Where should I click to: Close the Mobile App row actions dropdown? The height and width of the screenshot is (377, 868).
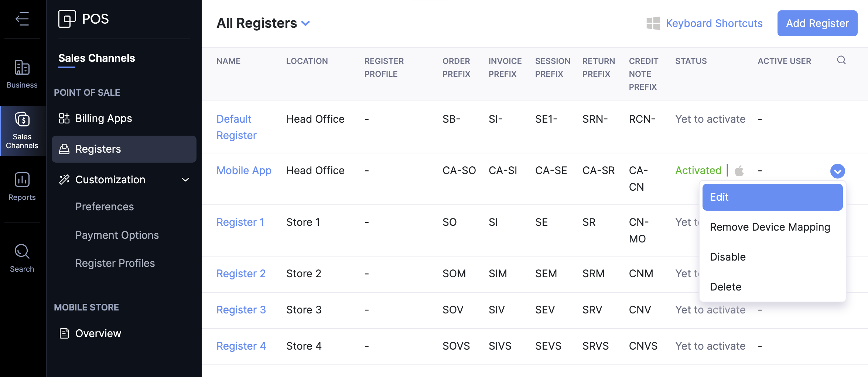837,171
